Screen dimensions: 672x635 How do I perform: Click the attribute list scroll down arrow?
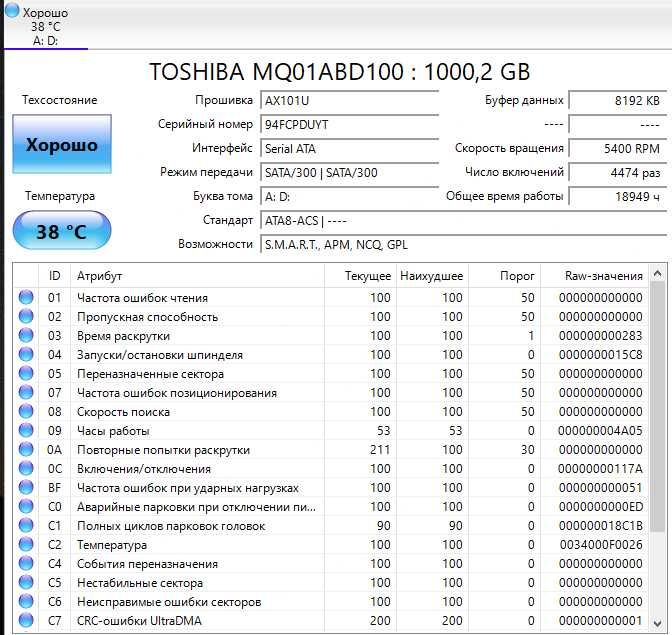coord(658,623)
